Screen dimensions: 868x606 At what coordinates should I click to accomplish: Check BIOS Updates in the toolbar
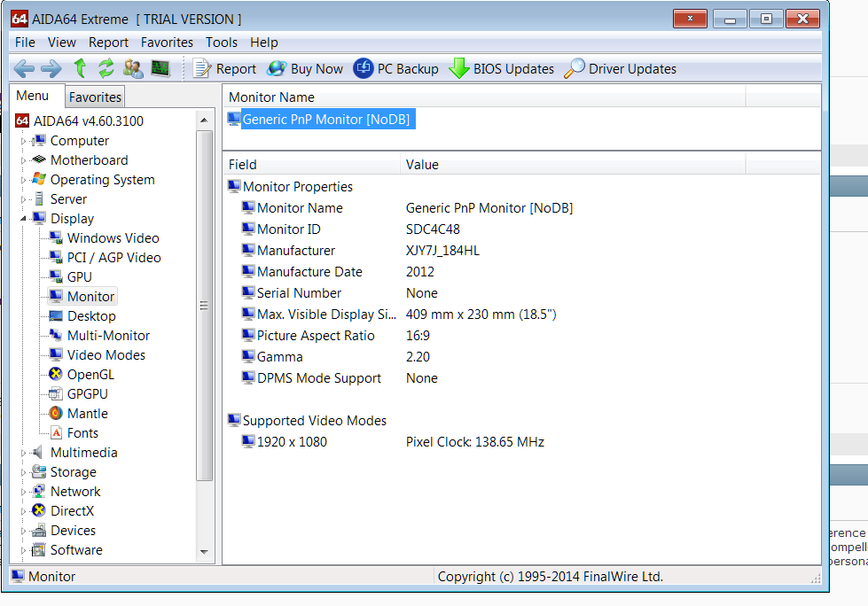501,69
